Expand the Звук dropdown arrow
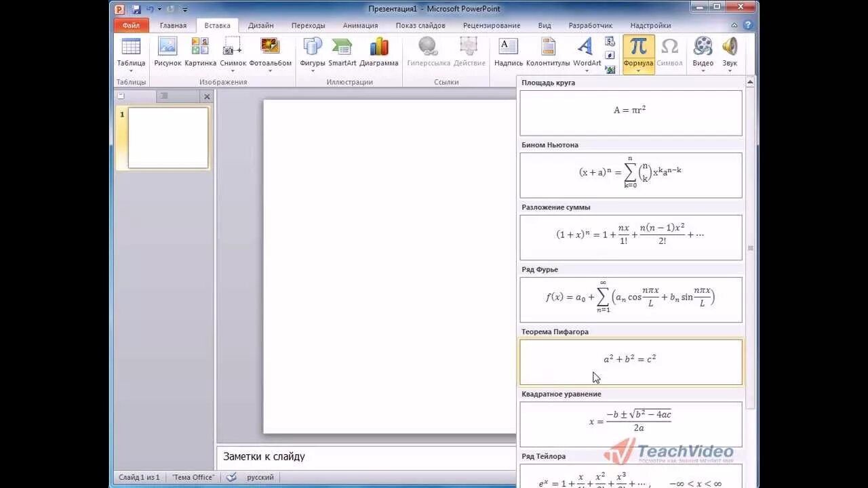 tap(730, 70)
